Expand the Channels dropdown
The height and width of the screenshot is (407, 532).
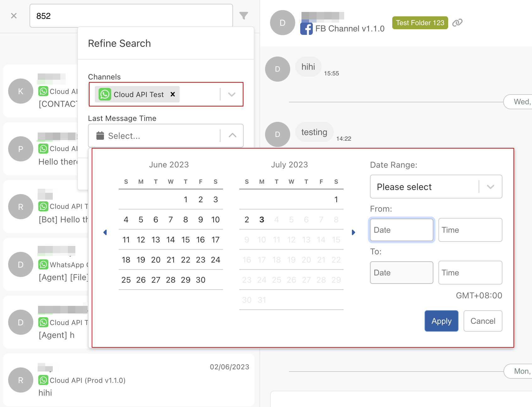[232, 94]
